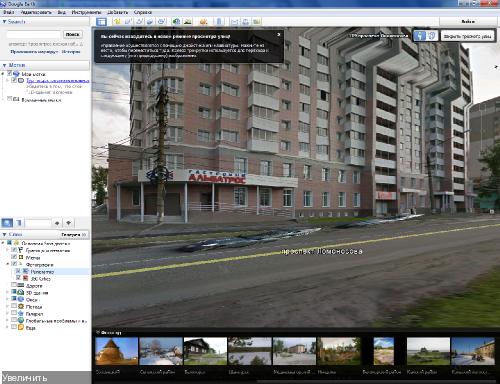Click the Panoramio layer icon
500x384 pixels.
pyautogui.click(x=25, y=271)
